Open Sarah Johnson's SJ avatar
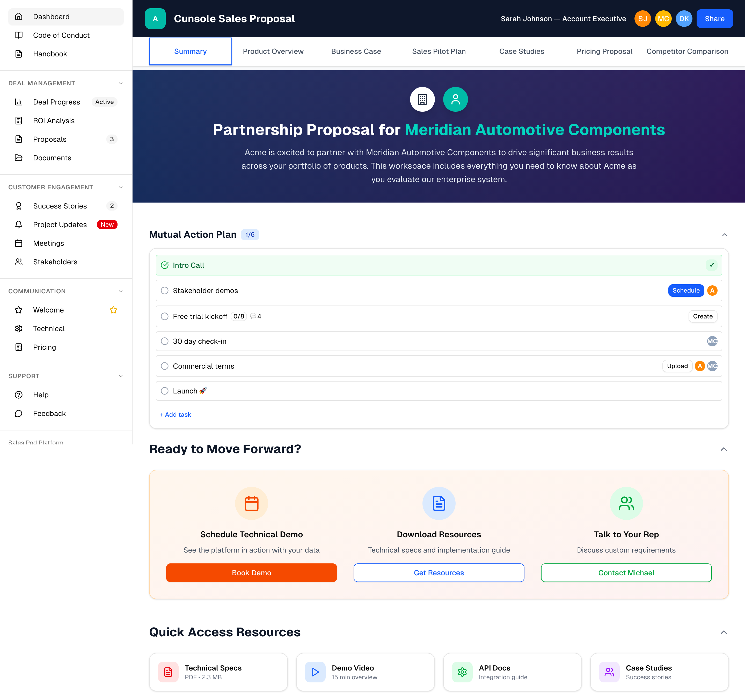The height and width of the screenshot is (700, 745). pos(643,18)
